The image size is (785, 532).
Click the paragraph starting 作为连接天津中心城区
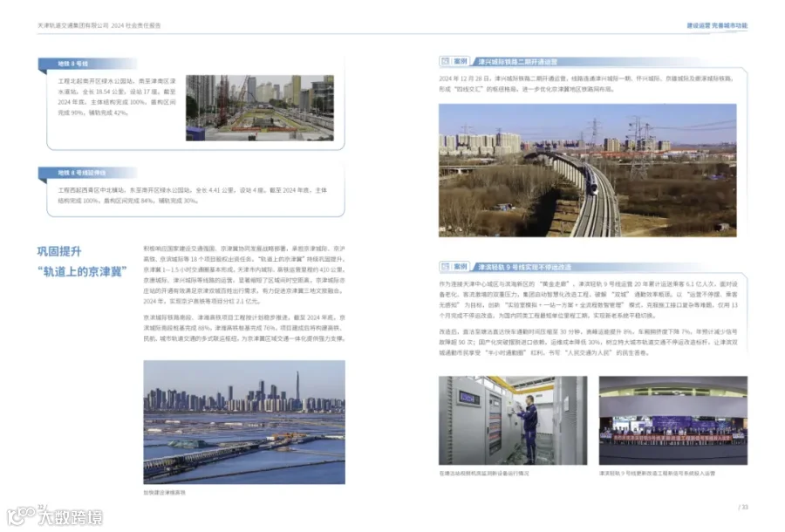[x=588, y=299]
